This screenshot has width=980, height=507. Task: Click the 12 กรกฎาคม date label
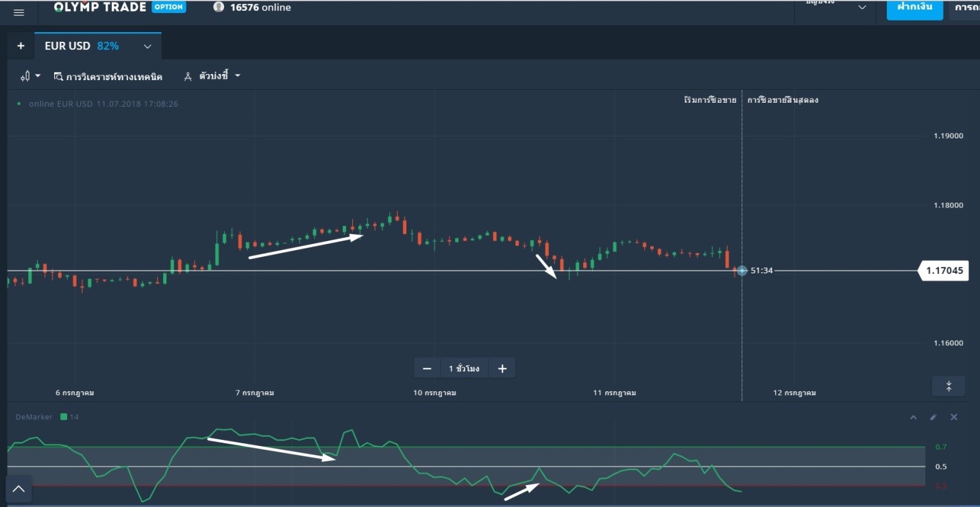(x=795, y=393)
